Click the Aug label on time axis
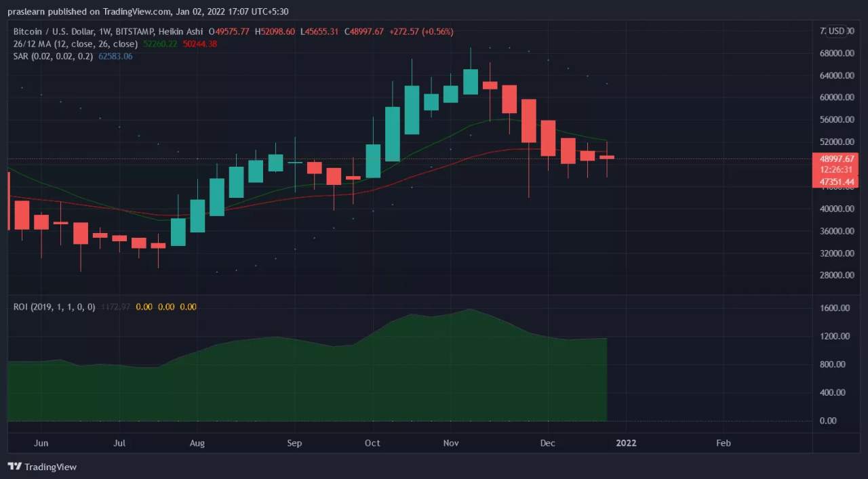The image size is (868, 479). 197,443
